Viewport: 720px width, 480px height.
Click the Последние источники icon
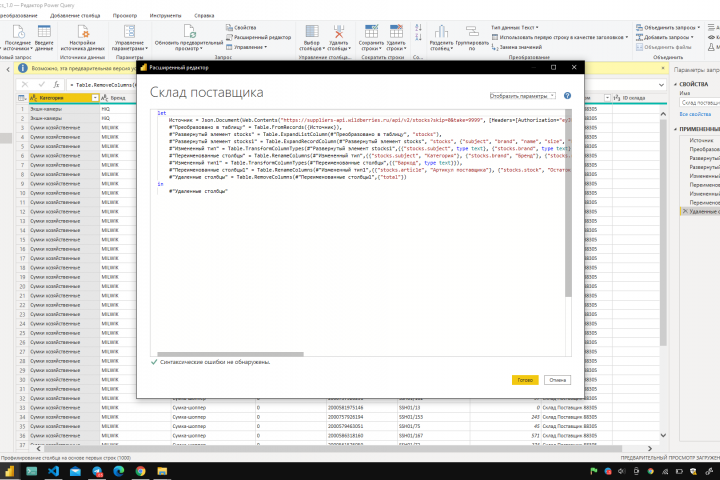(18, 32)
